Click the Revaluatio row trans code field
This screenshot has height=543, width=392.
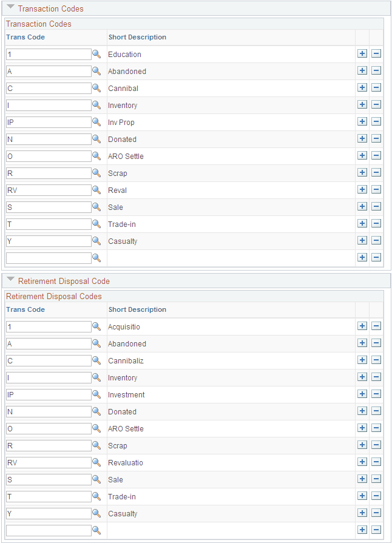coord(49,463)
